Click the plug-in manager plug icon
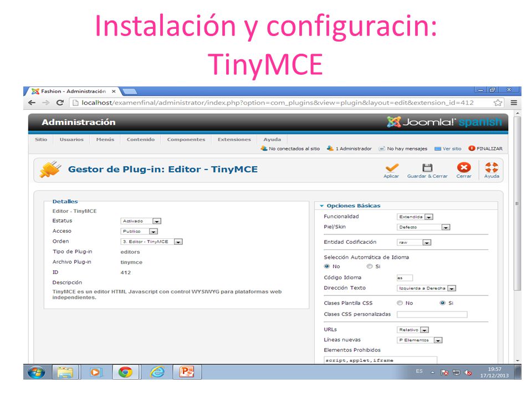The width and height of the screenshot is (532, 399). [50, 170]
